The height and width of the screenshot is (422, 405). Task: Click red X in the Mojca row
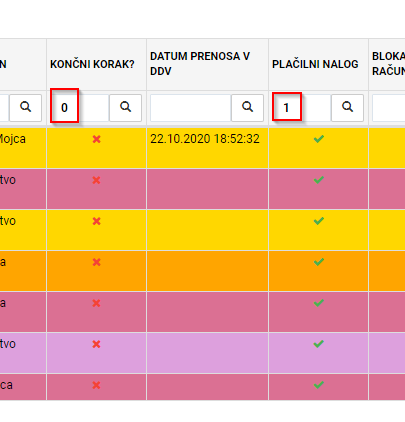click(96, 139)
